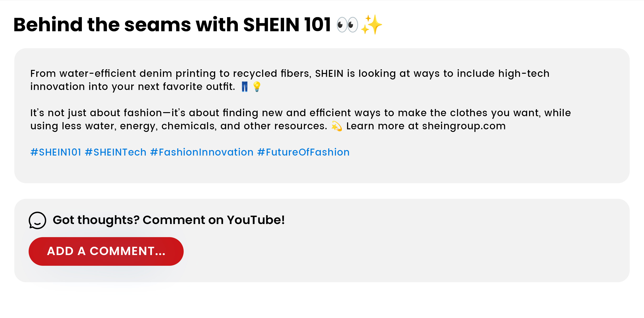Click the 'From water-efficient denim printing' sentence
Image resolution: width=644 pixels, height=318 pixels.
tap(125, 73)
